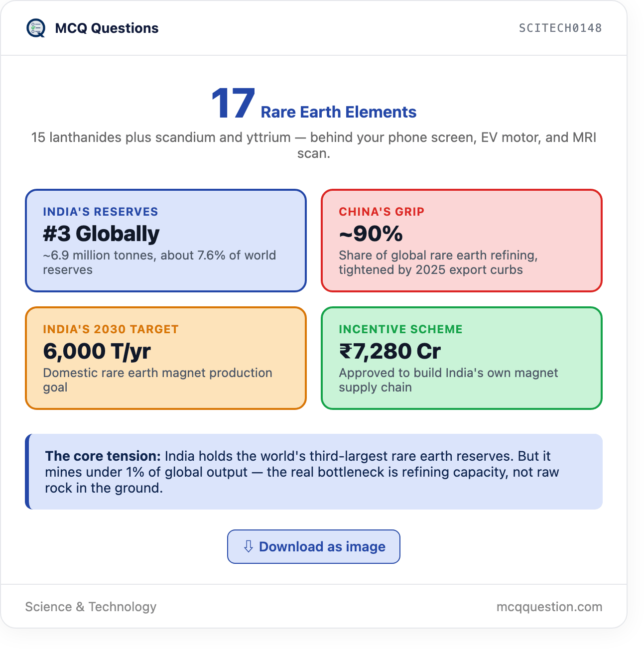
Task: Click the download arrow icon
Action: (248, 546)
